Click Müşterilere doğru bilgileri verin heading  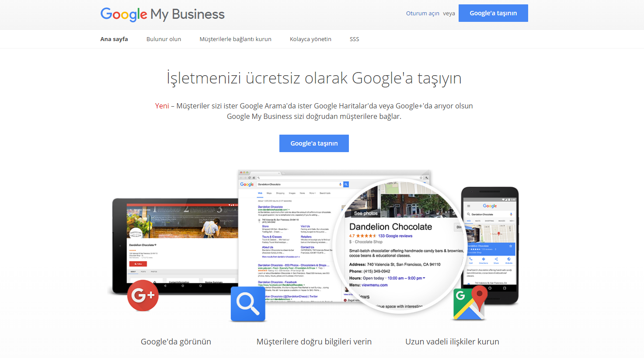314,342
